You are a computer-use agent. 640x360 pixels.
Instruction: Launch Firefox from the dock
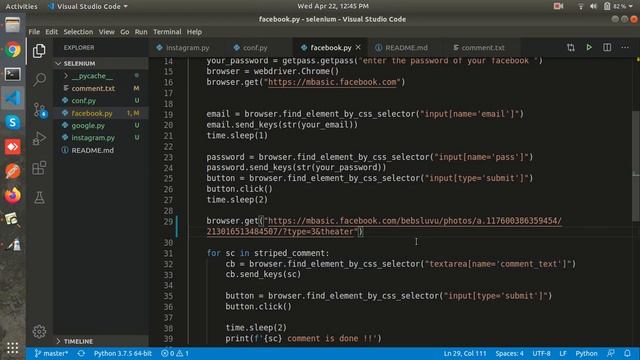13,196
